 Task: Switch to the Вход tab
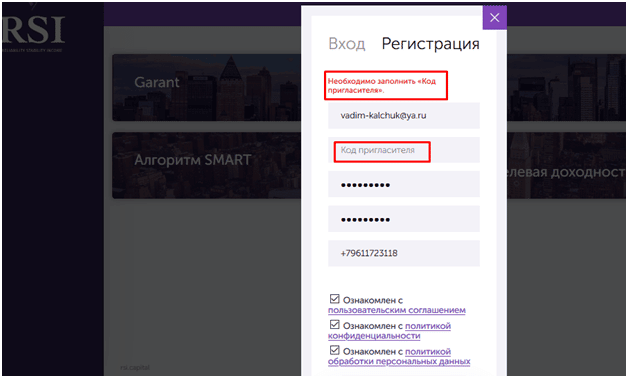click(x=347, y=44)
